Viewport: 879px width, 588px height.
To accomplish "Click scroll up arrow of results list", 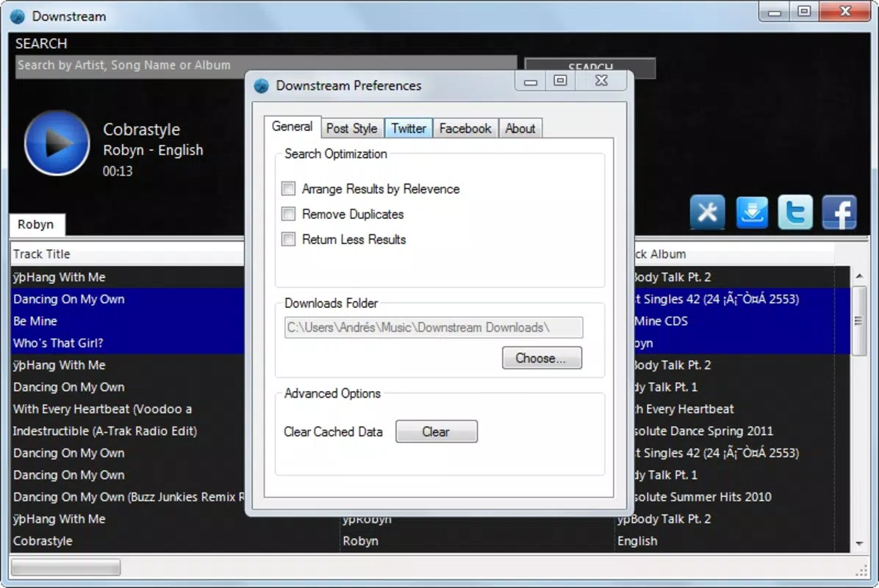I will point(859,276).
